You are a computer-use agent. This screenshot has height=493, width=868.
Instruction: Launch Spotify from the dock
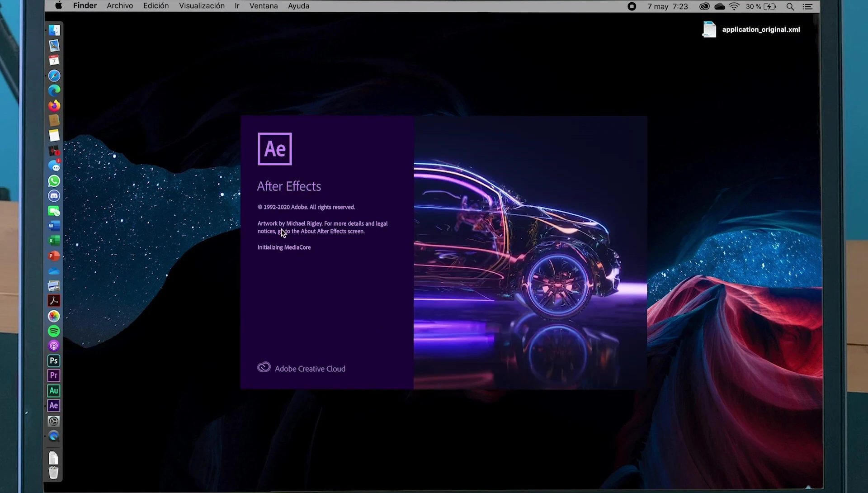pos(54,331)
